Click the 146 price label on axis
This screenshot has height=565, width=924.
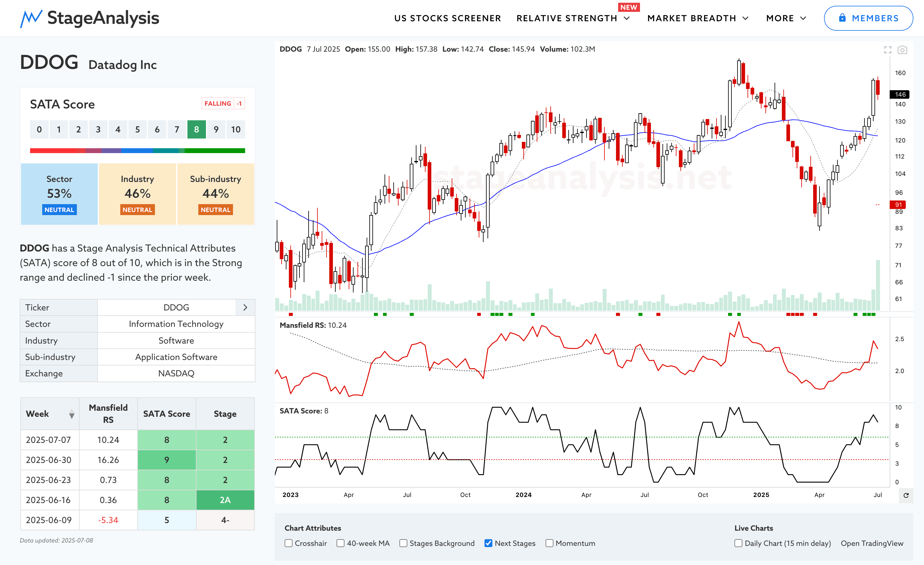[900, 94]
